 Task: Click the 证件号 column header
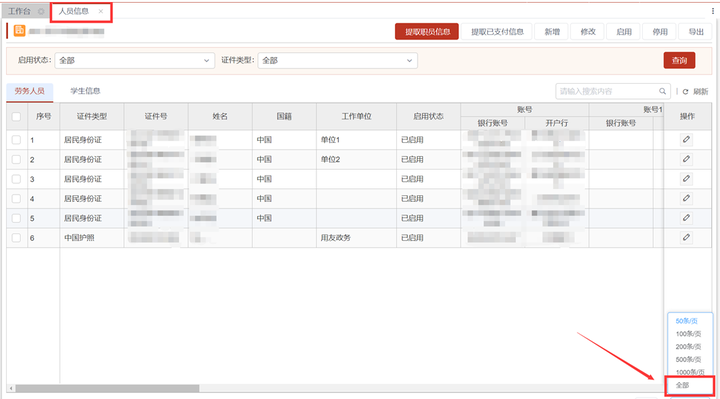coord(156,117)
